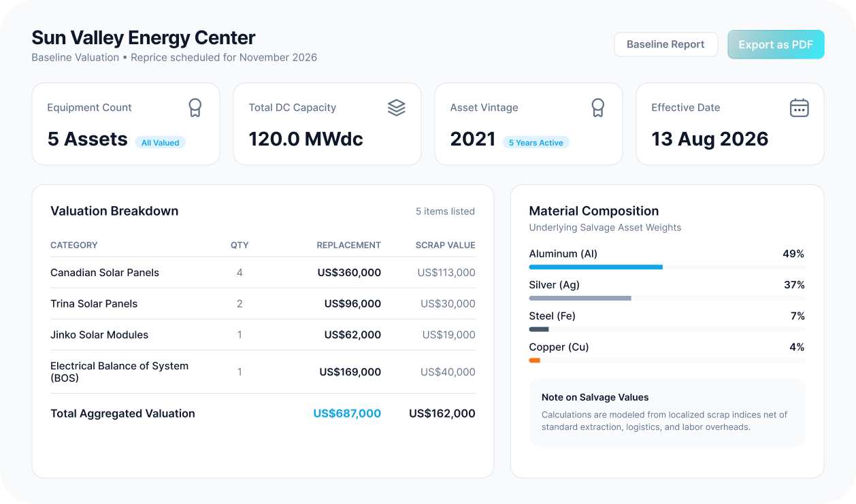Click the Silver (Ag) label
Screen dimensions: 856x504
pos(555,285)
